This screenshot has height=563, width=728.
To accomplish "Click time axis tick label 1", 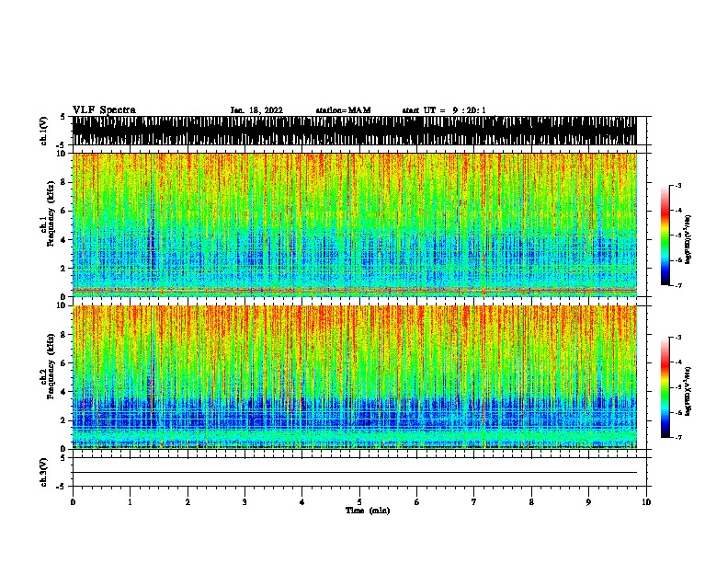I will point(130,502).
